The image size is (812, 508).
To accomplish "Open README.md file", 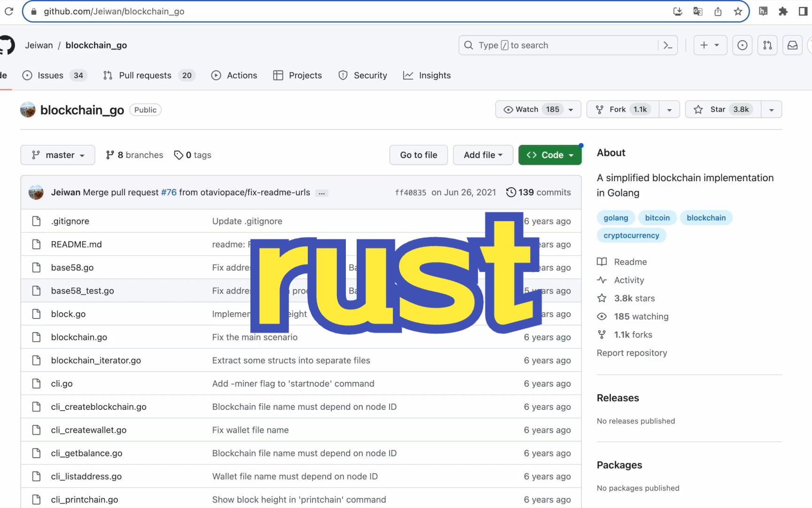I will tap(76, 244).
